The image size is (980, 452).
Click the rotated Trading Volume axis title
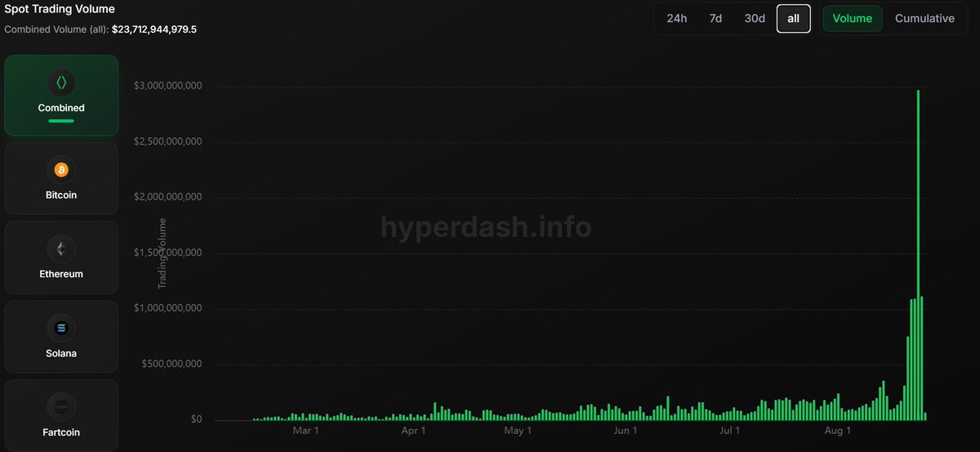(x=162, y=253)
